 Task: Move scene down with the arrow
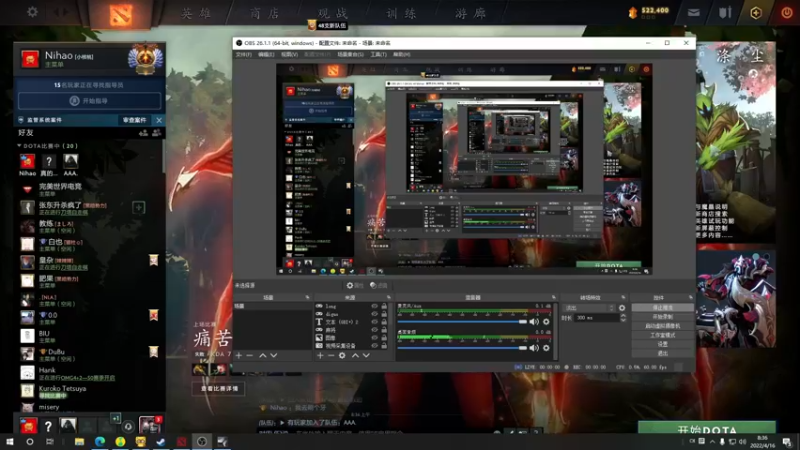(x=274, y=355)
